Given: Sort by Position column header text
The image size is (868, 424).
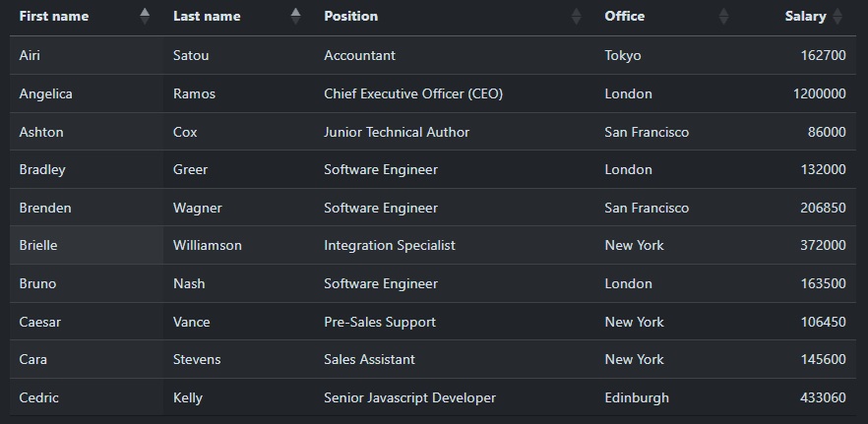Looking at the screenshot, I should pyautogui.click(x=350, y=17).
